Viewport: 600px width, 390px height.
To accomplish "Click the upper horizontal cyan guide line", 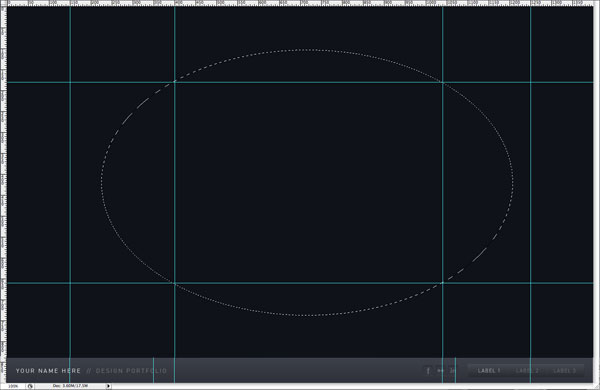I will 300,82.
